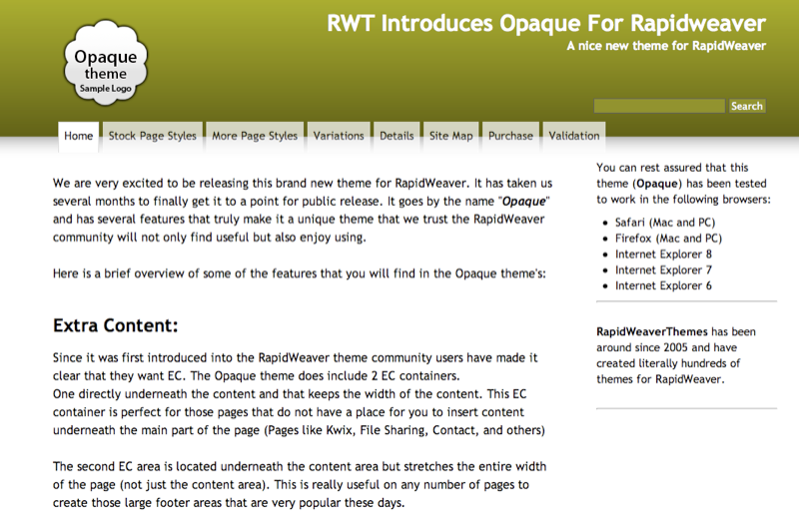Select the Validation tab

(x=574, y=136)
